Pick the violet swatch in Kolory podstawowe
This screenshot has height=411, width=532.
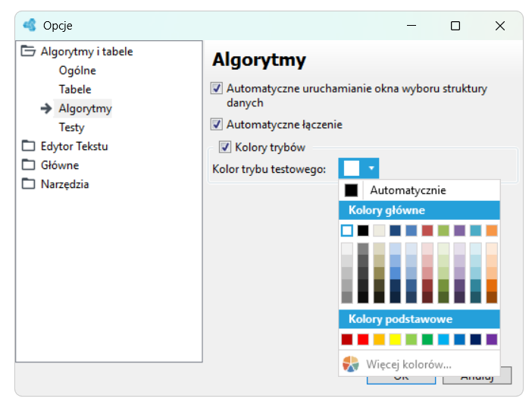(x=492, y=339)
